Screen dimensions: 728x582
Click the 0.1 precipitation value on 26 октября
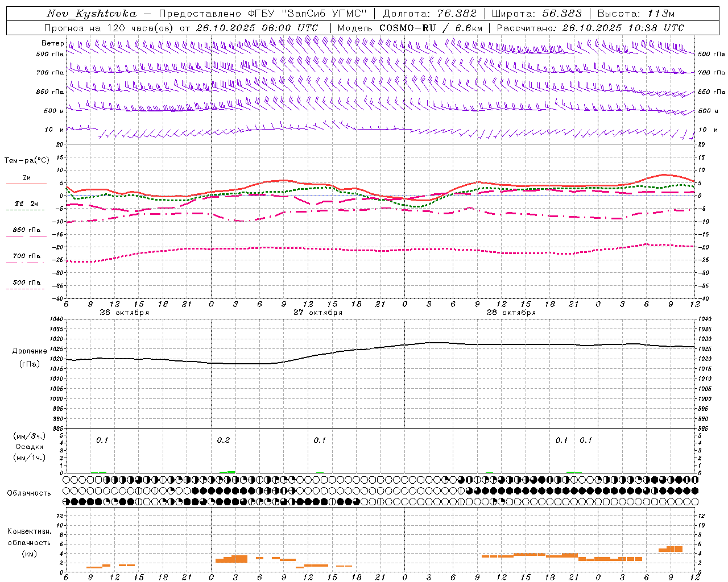pyautogui.click(x=102, y=440)
